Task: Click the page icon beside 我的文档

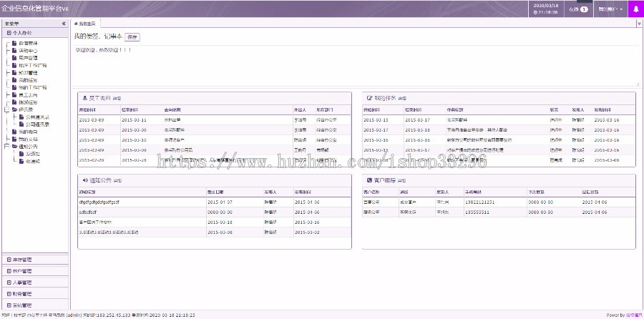Action: 14,139
